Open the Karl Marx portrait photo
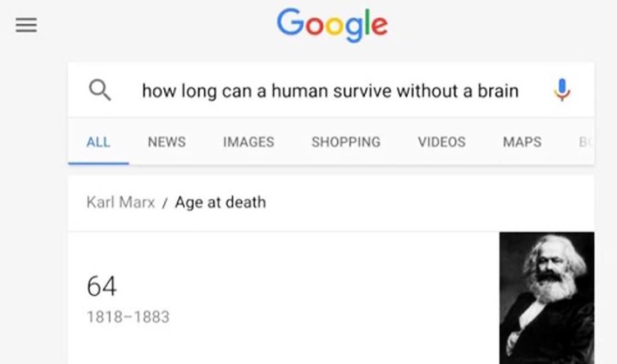 (x=546, y=298)
